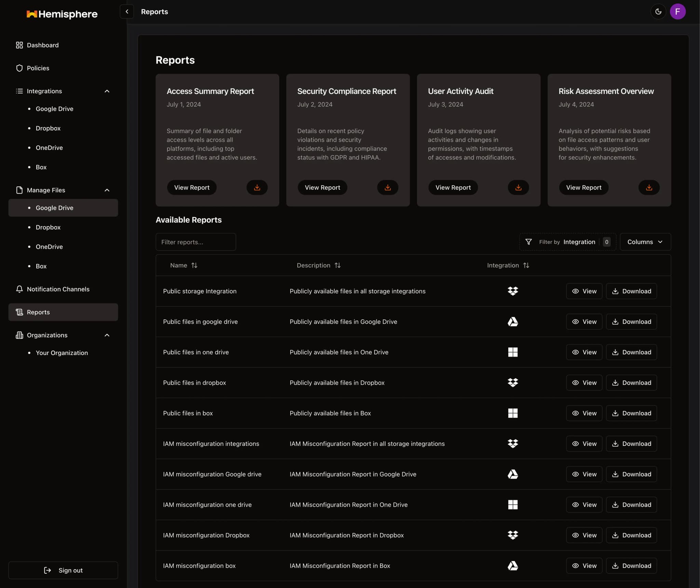The image size is (700, 588).
Task: Open Filter by Integration dropdown
Action: tap(567, 242)
